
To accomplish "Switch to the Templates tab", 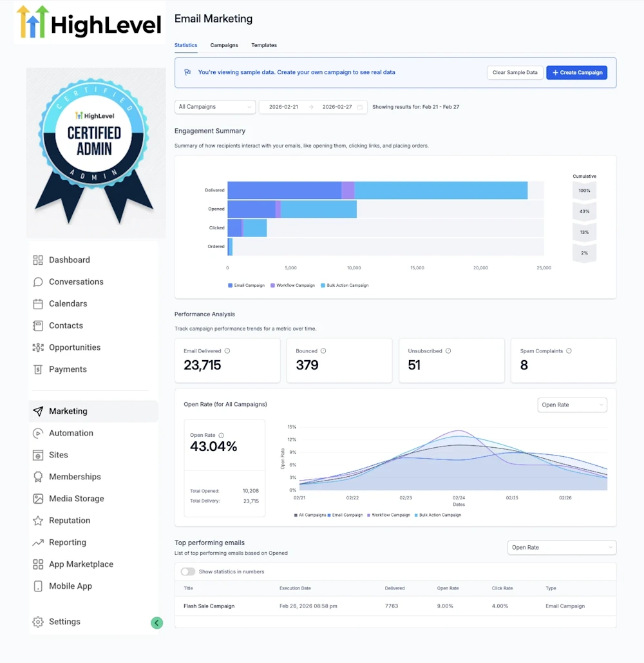I will (x=264, y=45).
